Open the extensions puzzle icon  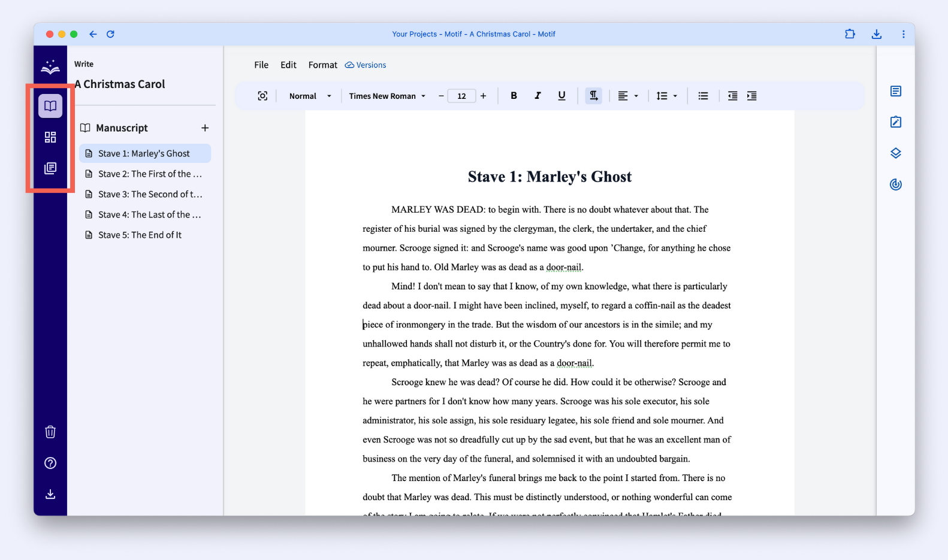(x=850, y=34)
